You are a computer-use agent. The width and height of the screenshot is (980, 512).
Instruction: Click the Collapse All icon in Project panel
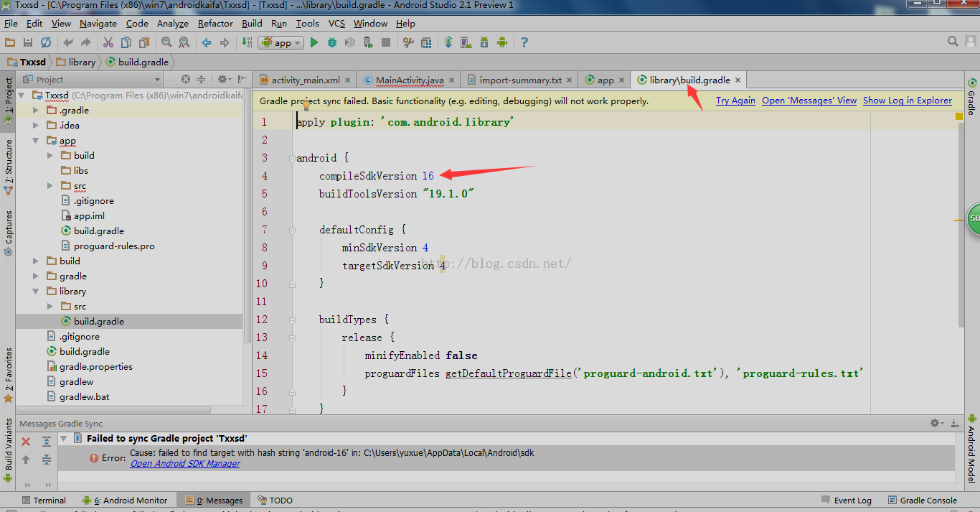(202, 80)
